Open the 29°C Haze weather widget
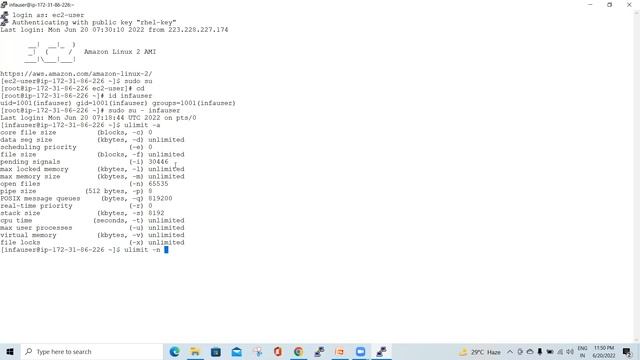Viewport: 640px width, 360px height. [480, 352]
